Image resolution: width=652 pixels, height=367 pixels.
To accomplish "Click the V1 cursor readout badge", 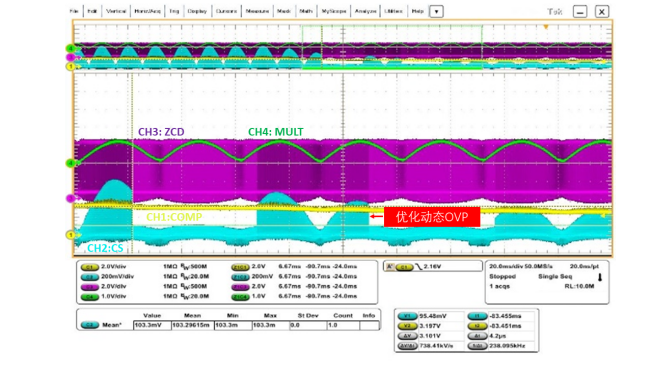I will (408, 316).
